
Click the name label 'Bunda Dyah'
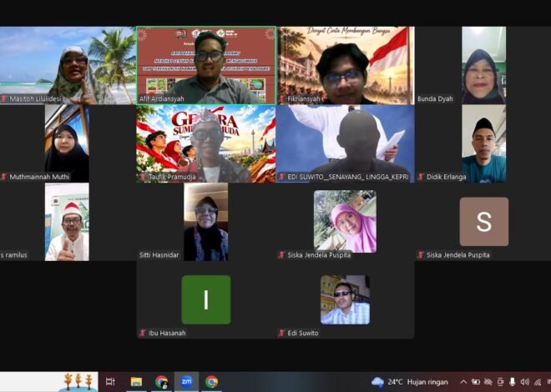tap(435, 99)
